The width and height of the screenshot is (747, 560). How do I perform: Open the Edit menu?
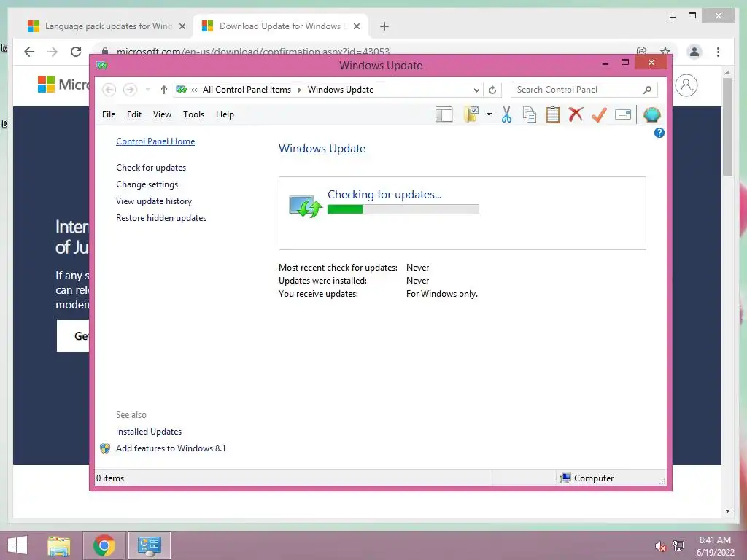pos(134,114)
